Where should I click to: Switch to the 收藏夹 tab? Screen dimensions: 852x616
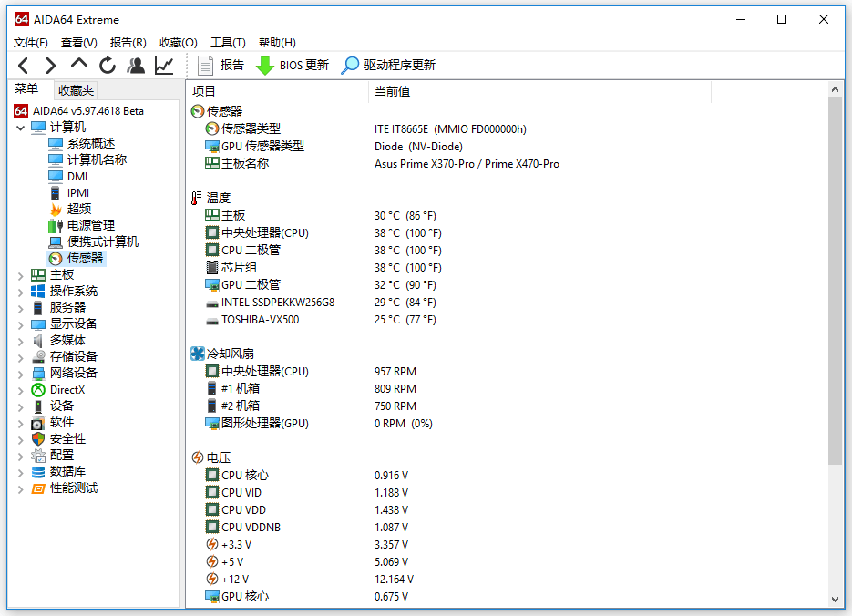tap(76, 90)
